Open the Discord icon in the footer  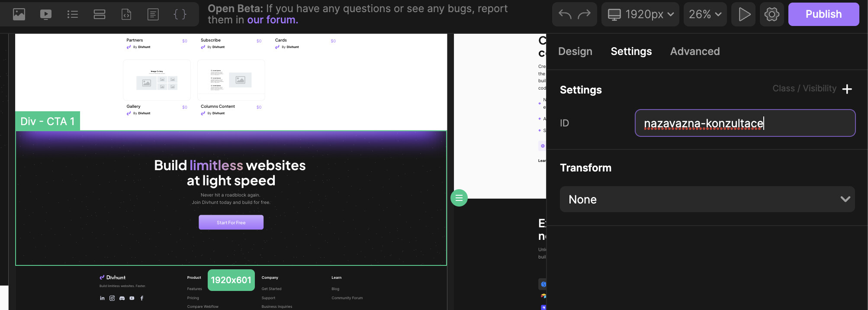[122, 298]
